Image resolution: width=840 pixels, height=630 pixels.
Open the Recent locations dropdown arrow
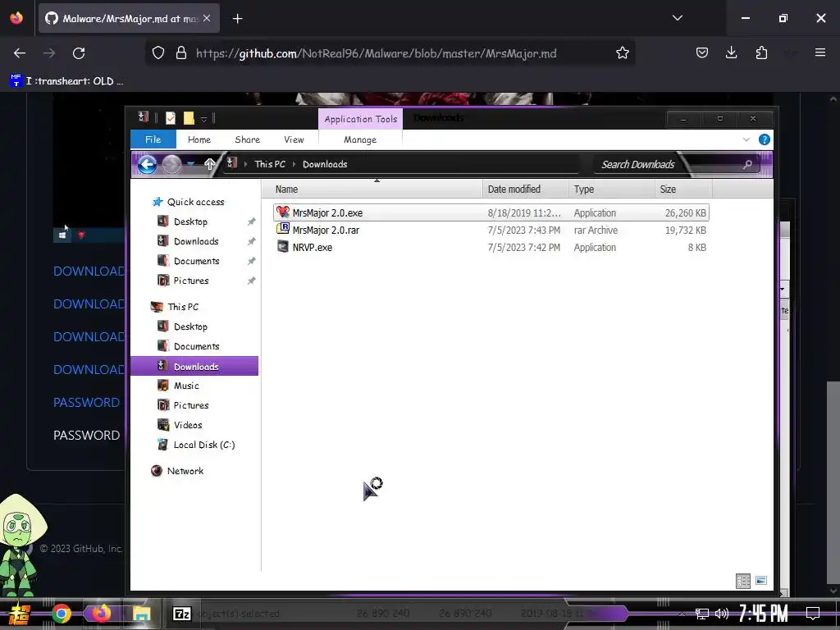tap(190, 164)
